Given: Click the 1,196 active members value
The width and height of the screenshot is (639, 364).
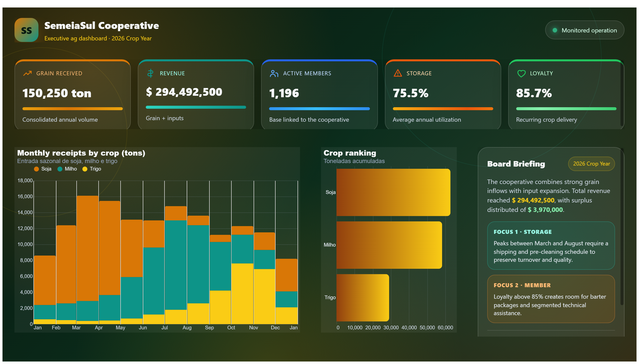Looking at the screenshot, I should point(284,93).
